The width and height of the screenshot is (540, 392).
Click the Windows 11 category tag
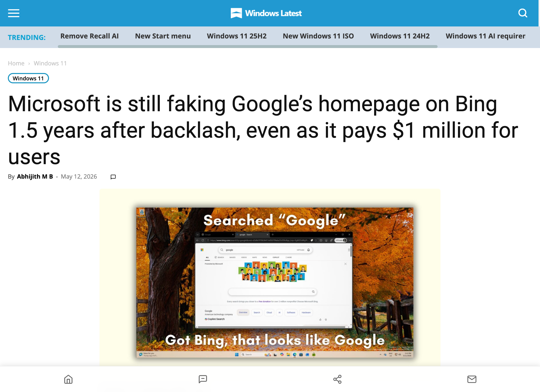[28, 78]
